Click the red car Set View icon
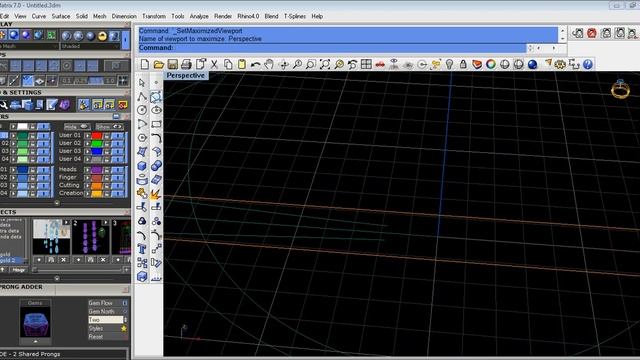Screen dimensions: 640x360 (380, 64)
